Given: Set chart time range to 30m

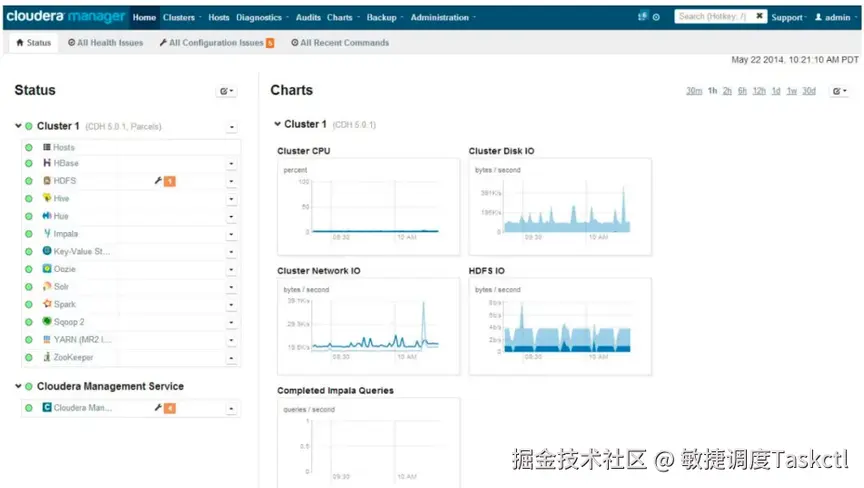Looking at the screenshot, I should point(694,91).
